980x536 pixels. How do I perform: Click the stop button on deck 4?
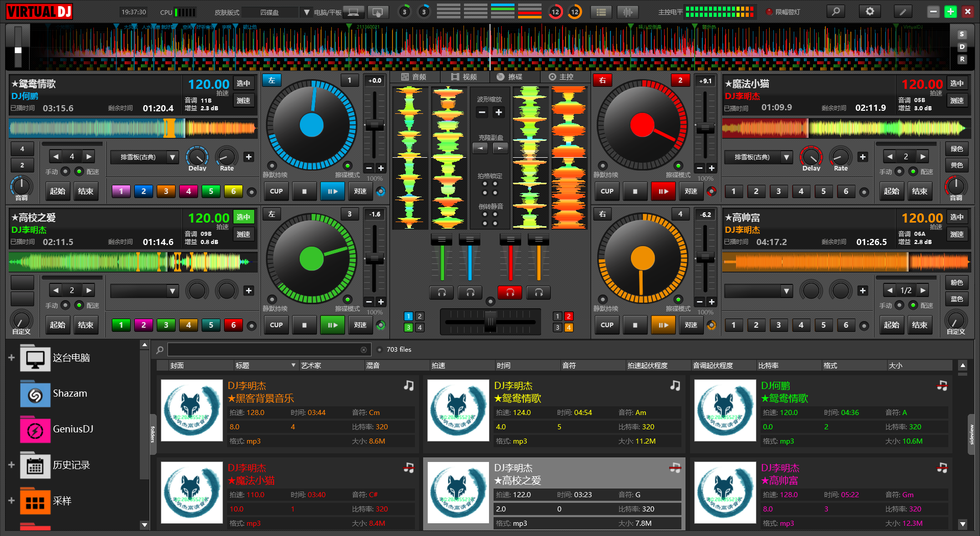635,325
